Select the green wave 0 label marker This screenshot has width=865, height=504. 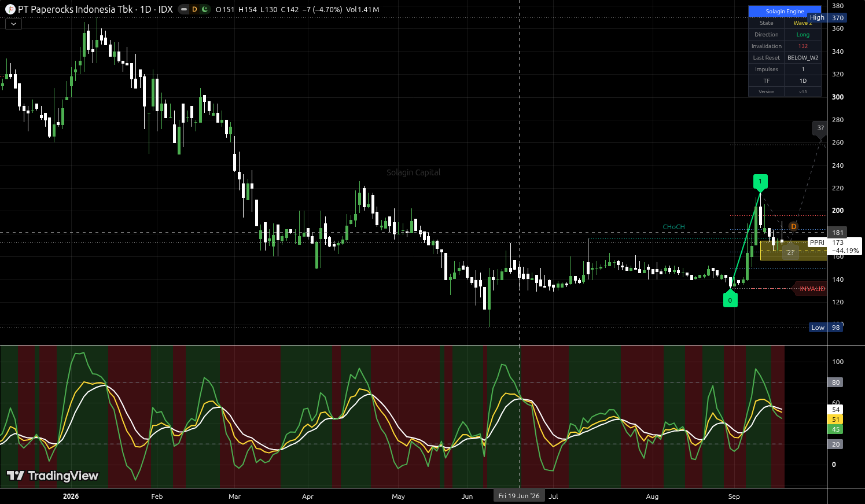click(730, 300)
